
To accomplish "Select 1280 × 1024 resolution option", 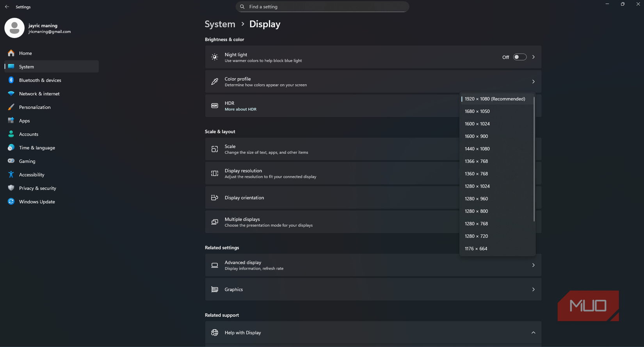I will point(497,186).
